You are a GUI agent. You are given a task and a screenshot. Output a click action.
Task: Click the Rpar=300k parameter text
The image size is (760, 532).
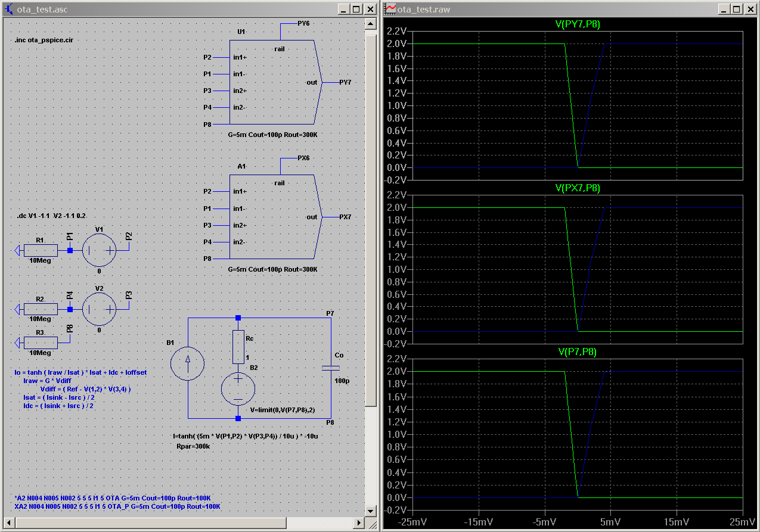coord(194,446)
